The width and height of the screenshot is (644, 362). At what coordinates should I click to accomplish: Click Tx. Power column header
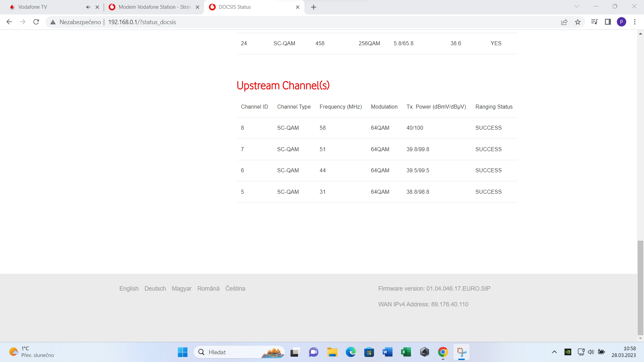coord(436,107)
